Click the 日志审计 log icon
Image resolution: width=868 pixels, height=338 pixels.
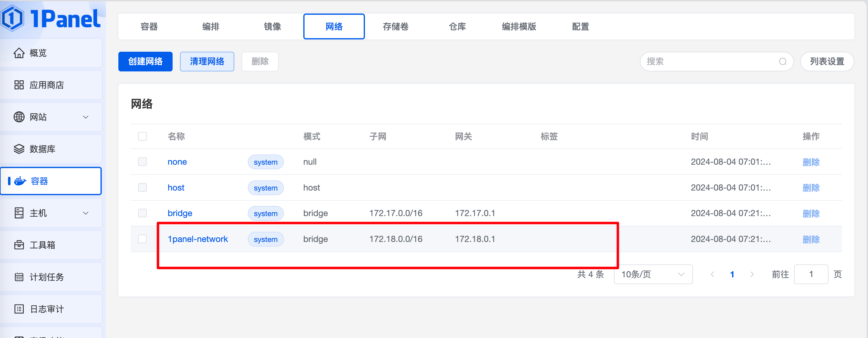(x=19, y=309)
